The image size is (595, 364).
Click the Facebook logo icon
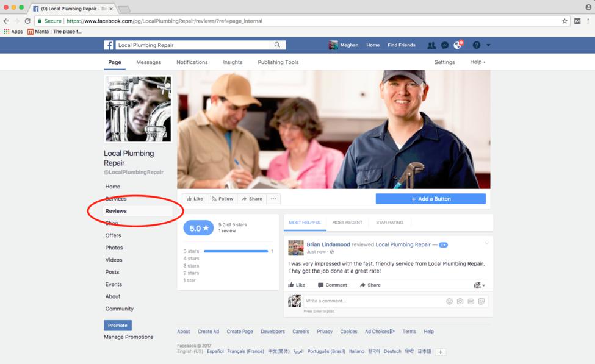coord(109,45)
